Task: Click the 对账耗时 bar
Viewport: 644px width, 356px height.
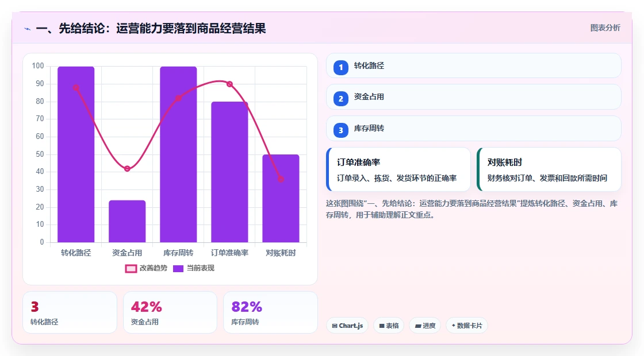Action: coord(281,199)
